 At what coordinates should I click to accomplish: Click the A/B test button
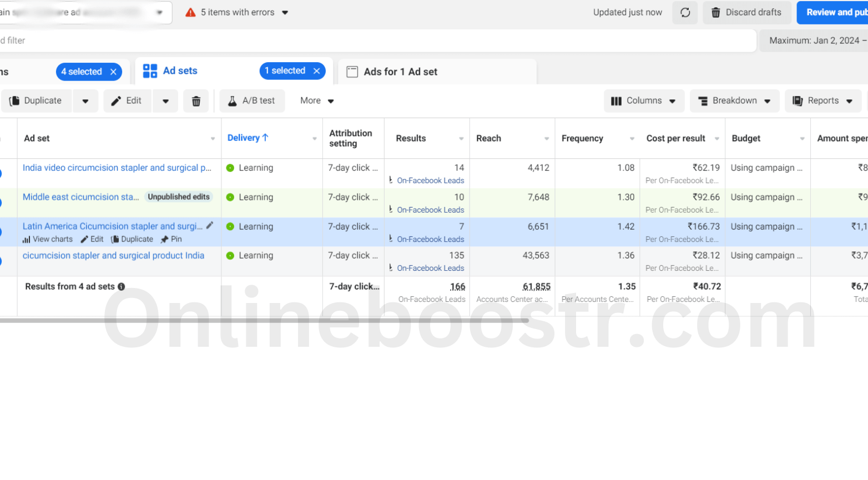pyautogui.click(x=252, y=101)
